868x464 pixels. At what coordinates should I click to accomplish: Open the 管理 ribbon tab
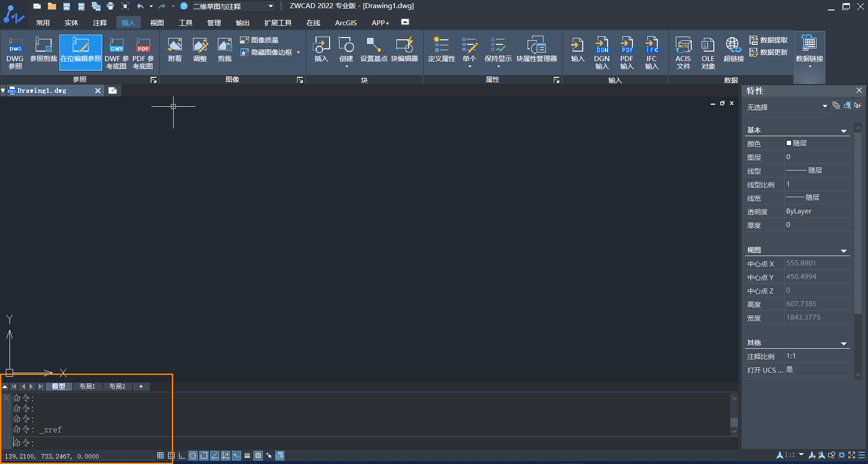coord(214,23)
